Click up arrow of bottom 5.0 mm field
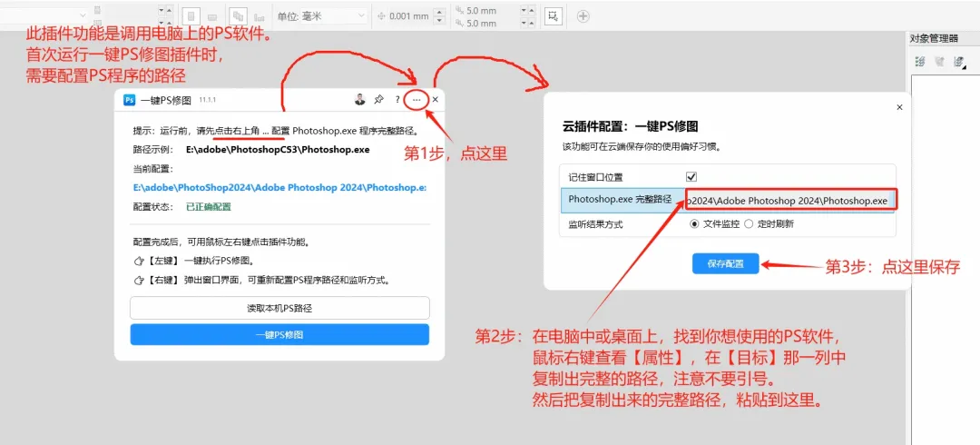The height and width of the screenshot is (445, 980). click(x=531, y=21)
